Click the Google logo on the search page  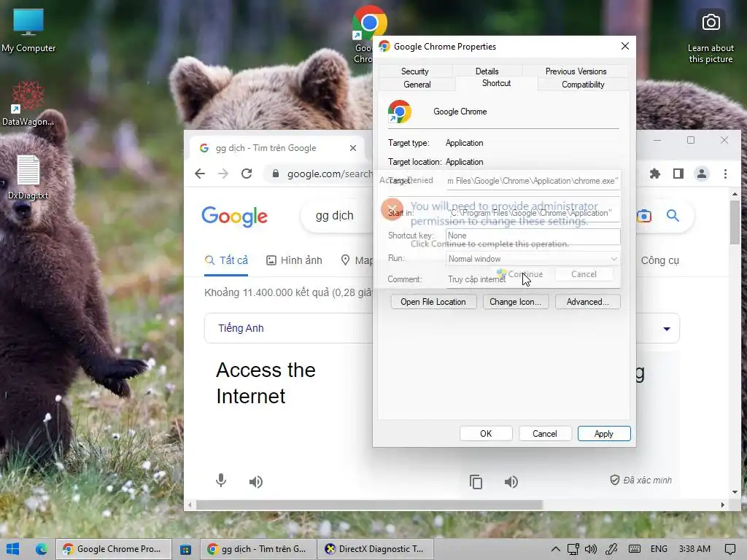click(234, 217)
